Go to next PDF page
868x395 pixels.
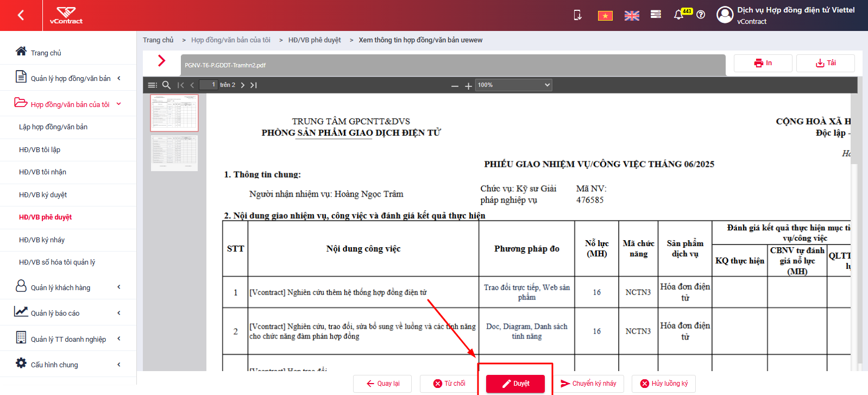click(243, 85)
